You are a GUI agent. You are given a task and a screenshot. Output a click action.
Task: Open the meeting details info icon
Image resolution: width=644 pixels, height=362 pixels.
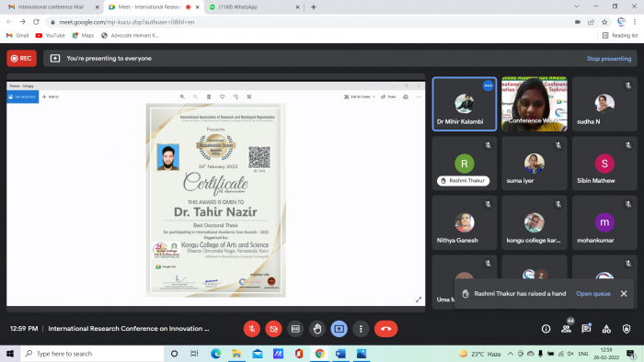coord(546,329)
